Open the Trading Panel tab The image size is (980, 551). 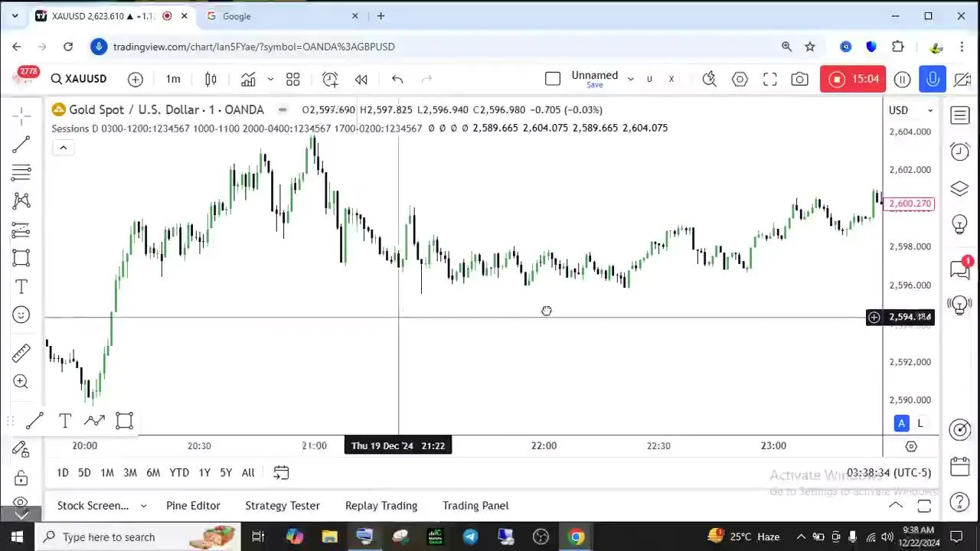pos(475,505)
